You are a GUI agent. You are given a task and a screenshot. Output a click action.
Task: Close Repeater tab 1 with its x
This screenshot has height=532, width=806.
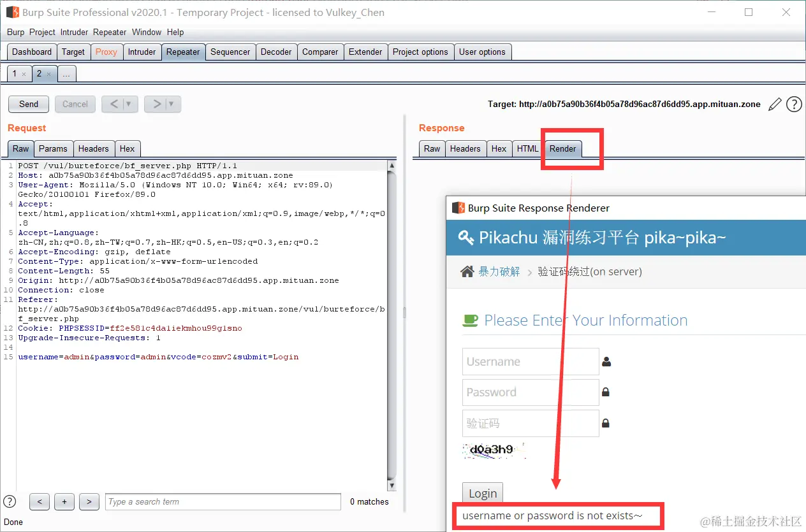point(24,75)
